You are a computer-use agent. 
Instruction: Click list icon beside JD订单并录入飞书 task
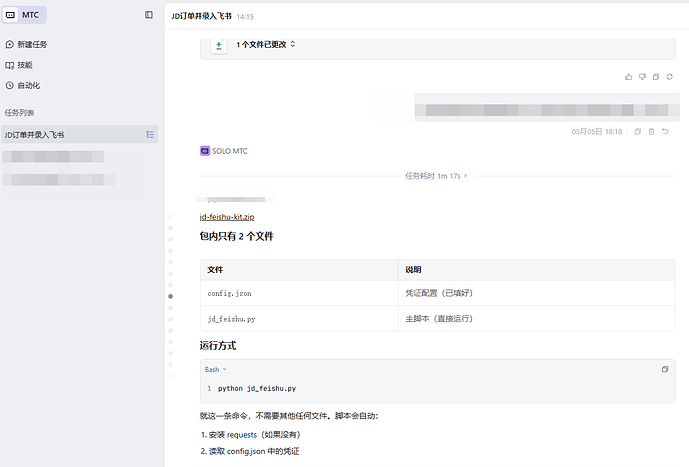pos(150,134)
